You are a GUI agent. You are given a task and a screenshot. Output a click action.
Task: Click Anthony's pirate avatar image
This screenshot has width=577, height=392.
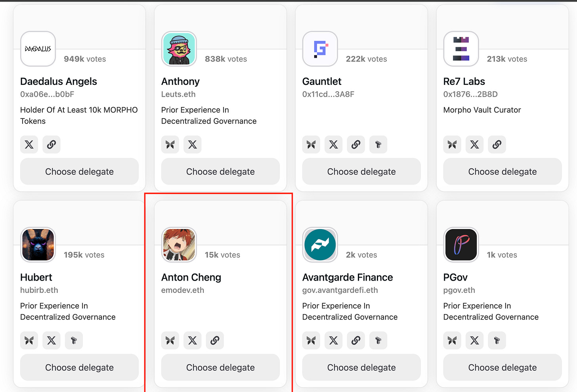(179, 49)
